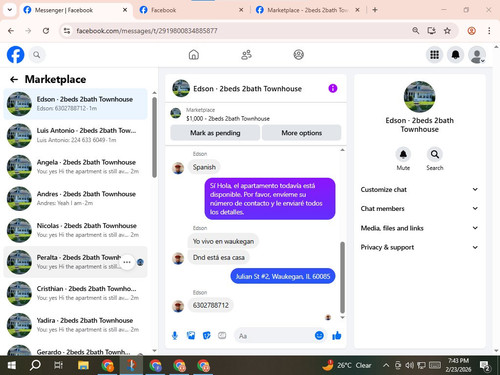Click the taskbar volume speaker icon
The height and width of the screenshot is (375, 500).
click(x=409, y=365)
